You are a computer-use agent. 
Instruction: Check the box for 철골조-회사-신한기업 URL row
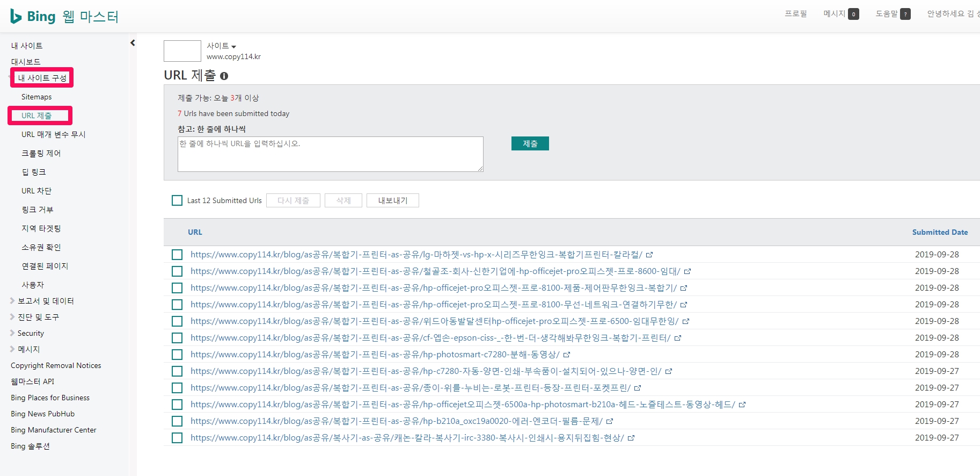pos(177,271)
